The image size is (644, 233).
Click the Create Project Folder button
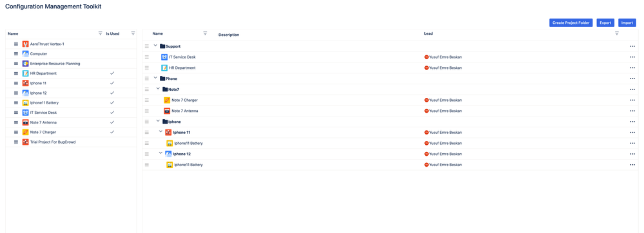571,23
